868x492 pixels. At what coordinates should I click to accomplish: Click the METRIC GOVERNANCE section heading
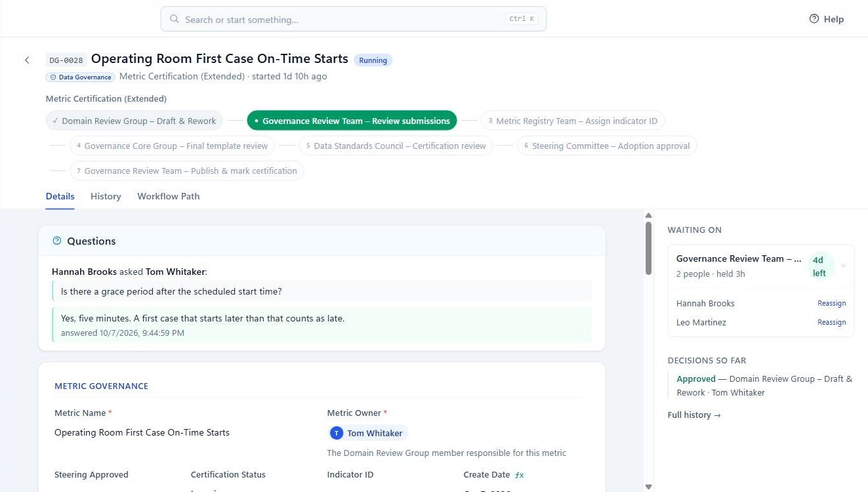click(x=101, y=386)
